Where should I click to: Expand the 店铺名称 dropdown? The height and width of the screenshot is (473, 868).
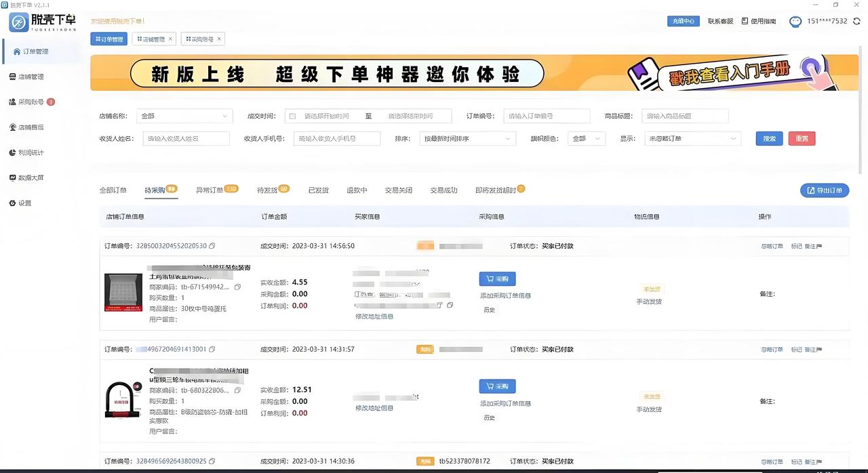(x=184, y=116)
